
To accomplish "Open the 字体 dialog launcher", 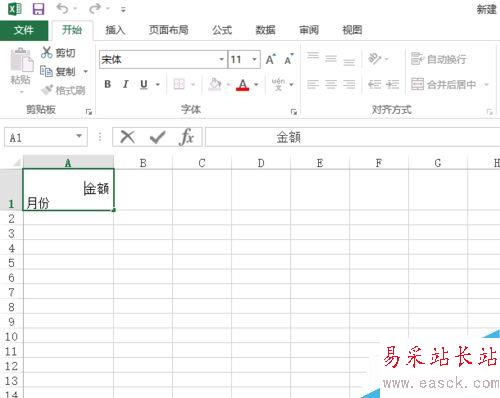I will [294, 112].
